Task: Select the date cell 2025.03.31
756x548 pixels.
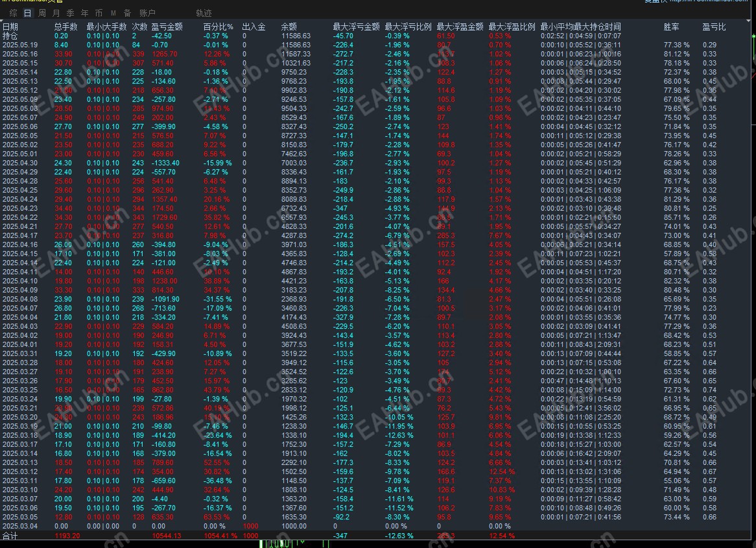Action: (19, 353)
